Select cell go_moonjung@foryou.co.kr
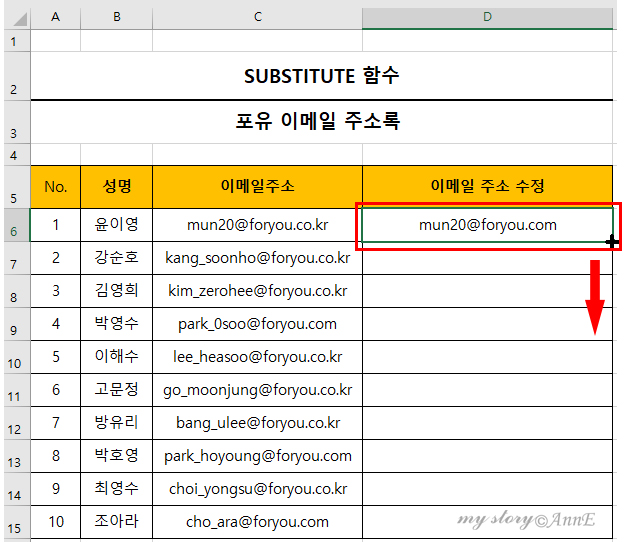This screenshot has width=624, height=542. (x=257, y=390)
